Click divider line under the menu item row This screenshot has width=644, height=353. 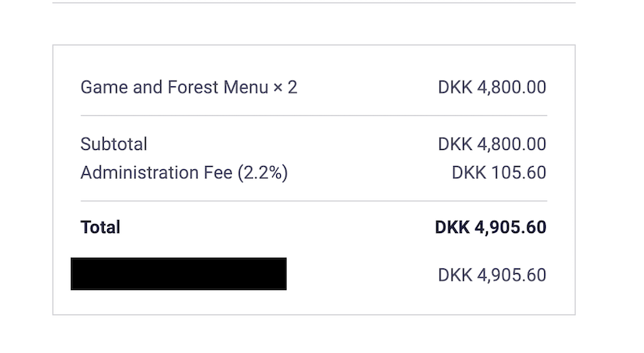314,115
